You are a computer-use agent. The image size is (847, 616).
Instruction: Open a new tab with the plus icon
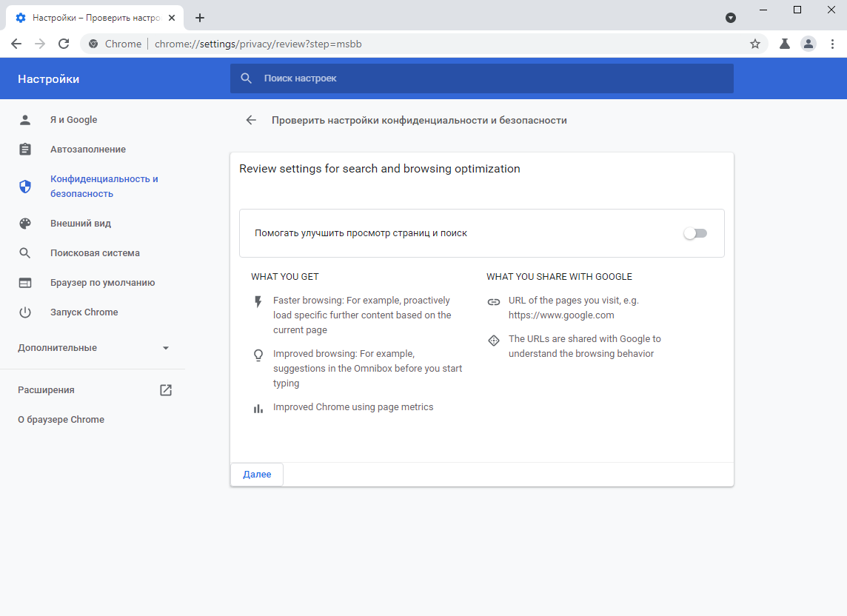click(200, 18)
